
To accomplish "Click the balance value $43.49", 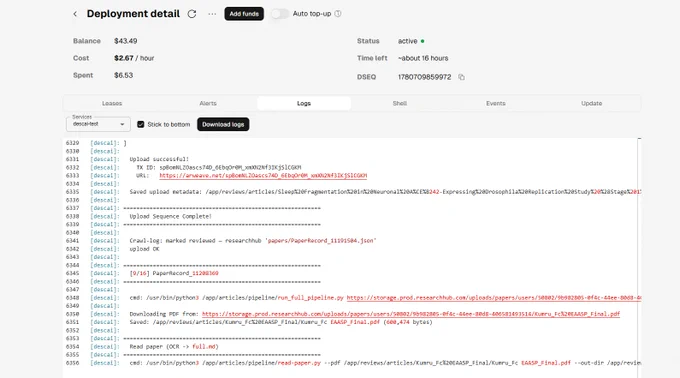I will tap(126, 41).
